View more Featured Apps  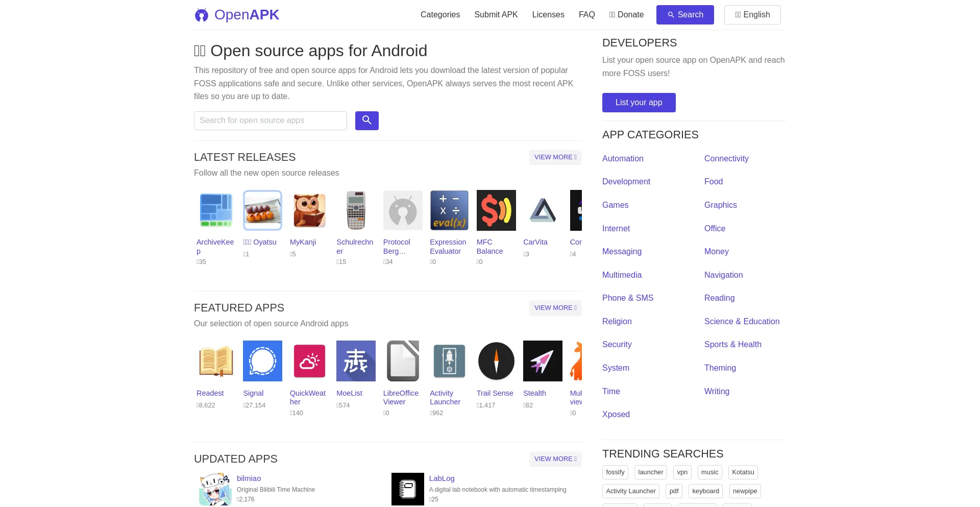[x=555, y=308]
